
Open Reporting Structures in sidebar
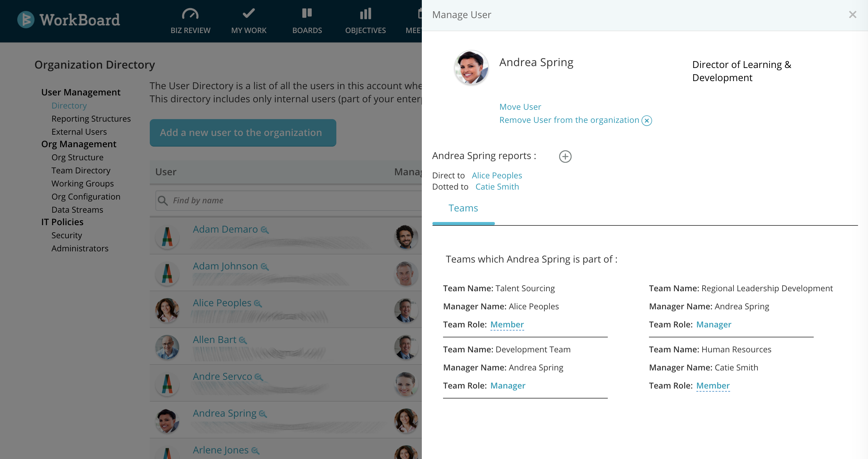tap(91, 118)
